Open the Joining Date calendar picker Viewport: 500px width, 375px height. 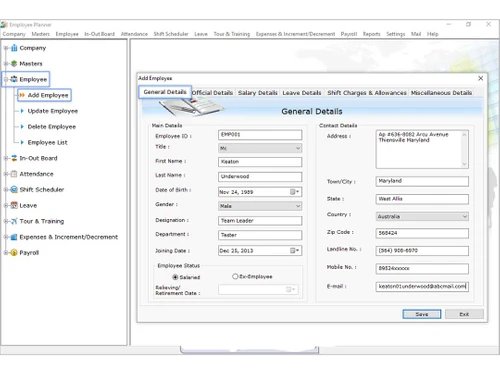click(x=294, y=250)
